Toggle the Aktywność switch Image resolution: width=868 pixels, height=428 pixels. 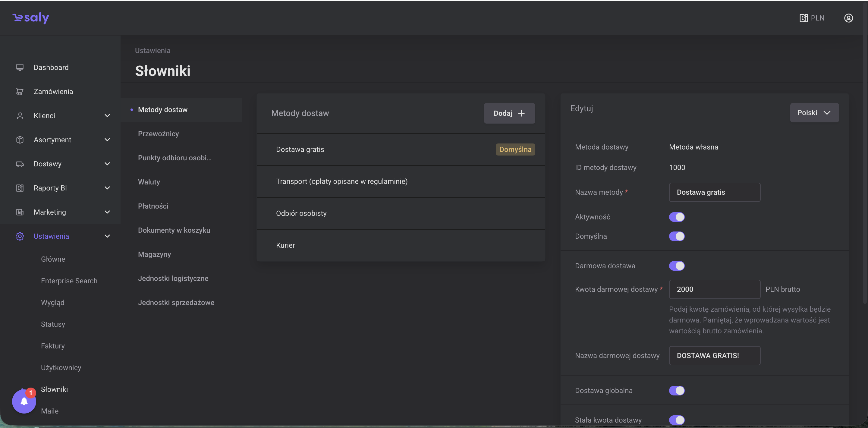click(677, 217)
